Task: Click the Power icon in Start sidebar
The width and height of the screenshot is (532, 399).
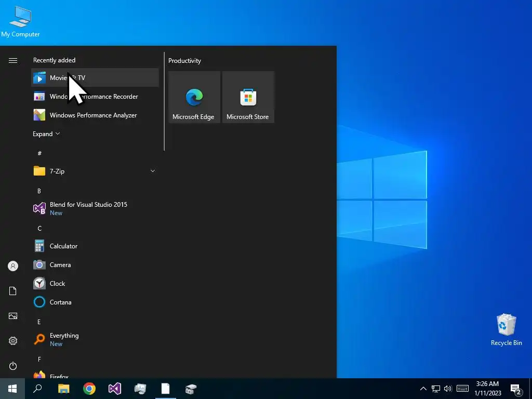Action: point(13,366)
